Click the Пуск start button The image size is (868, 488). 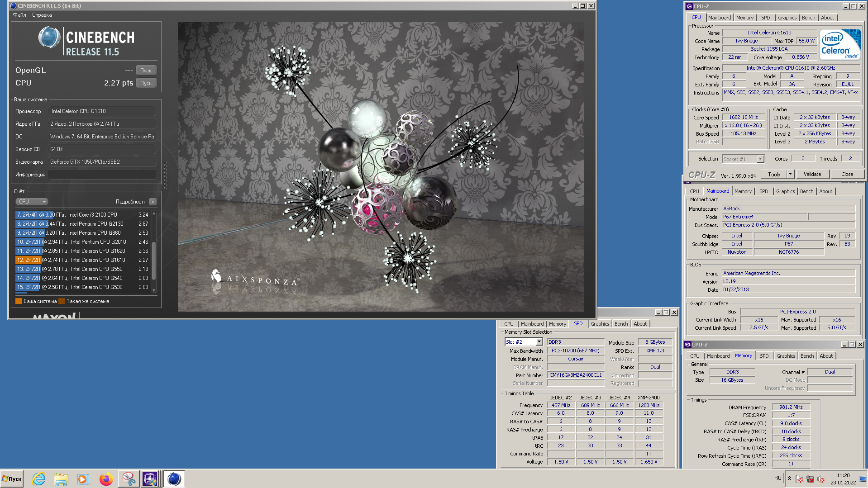click(x=12, y=479)
